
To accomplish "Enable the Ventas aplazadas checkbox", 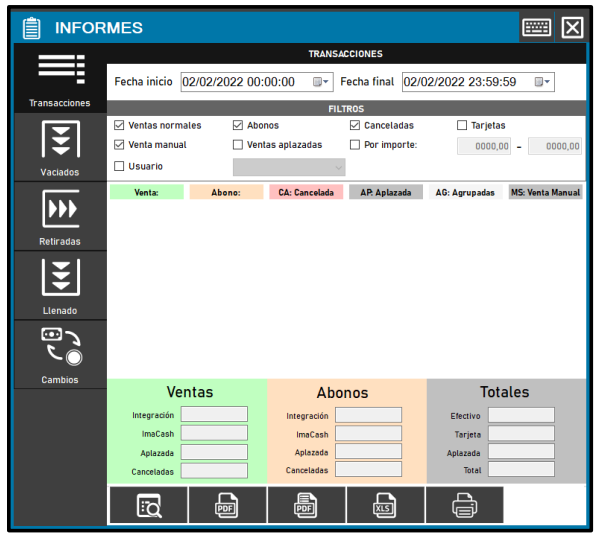I will 238,145.
